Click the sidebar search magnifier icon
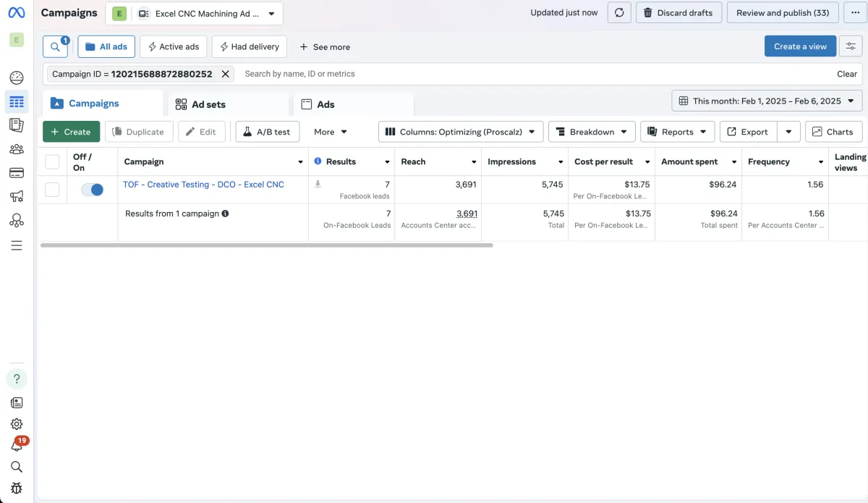The image size is (868, 503). coord(17,467)
